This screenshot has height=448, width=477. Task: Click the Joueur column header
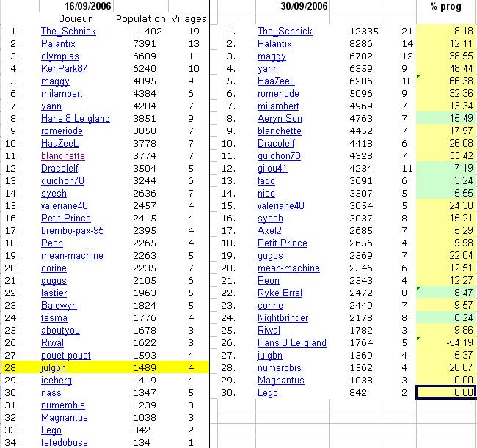[76, 19]
